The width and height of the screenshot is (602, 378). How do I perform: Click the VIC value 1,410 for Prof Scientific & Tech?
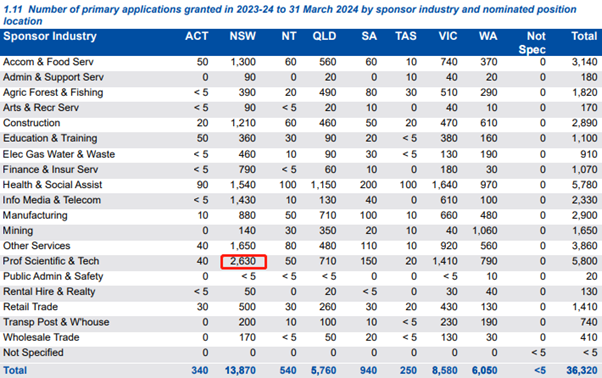445,261
